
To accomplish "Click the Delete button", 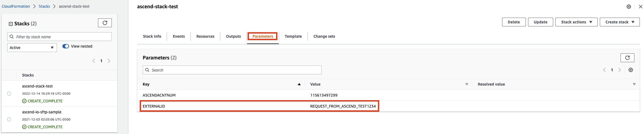I will pos(514,22).
